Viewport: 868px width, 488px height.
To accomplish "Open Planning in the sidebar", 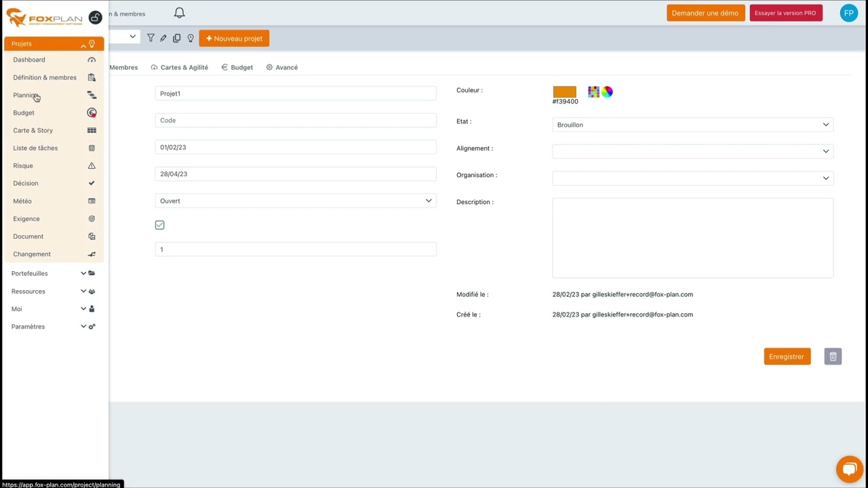I will 54,95.
